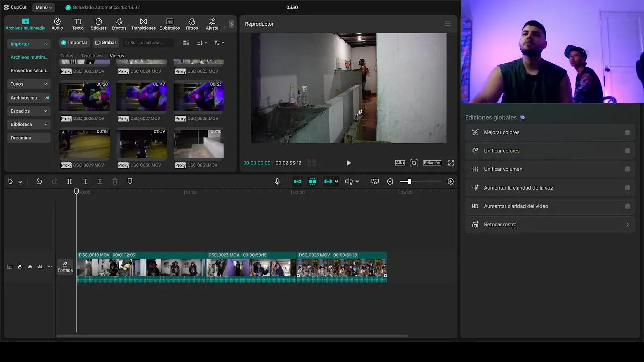Click the Relación aspect ratio button
The width and height of the screenshot is (644, 362).
coord(432,163)
